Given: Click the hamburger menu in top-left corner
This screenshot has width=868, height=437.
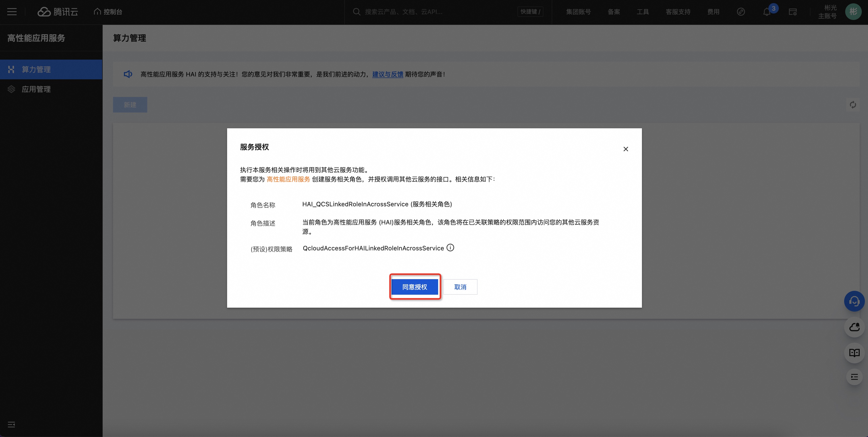Looking at the screenshot, I should pyautogui.click(x=12, y=11).
